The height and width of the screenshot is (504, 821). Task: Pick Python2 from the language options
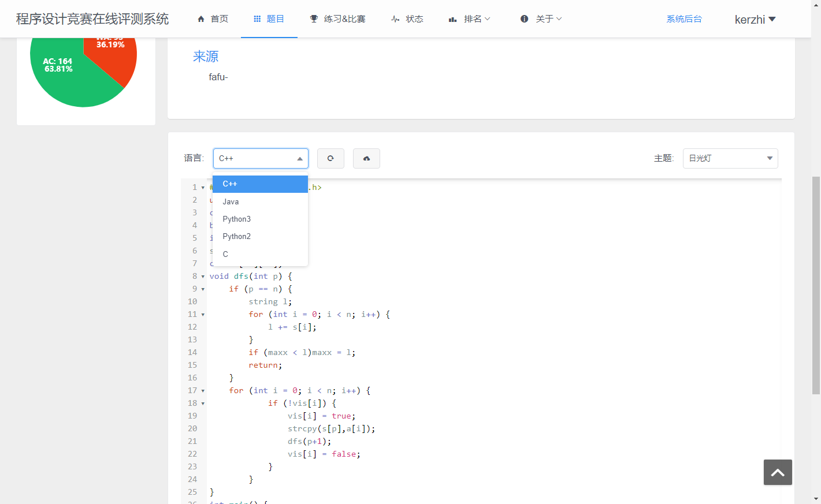tap(237, 236)
